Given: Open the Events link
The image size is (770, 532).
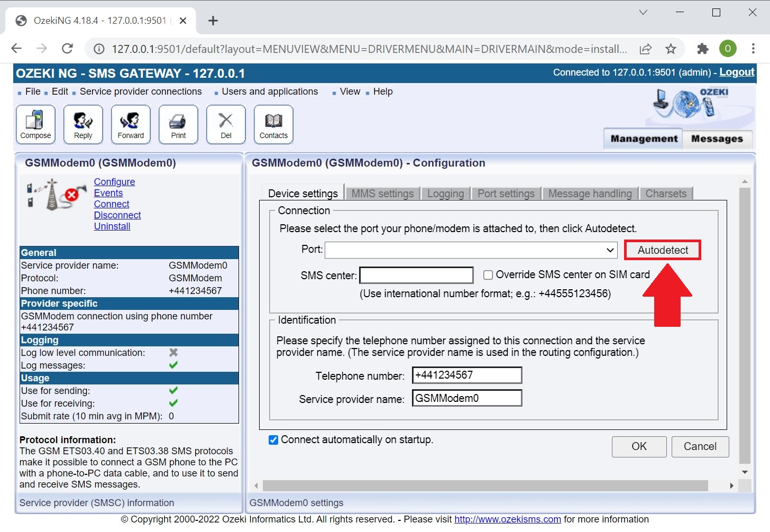Looking at the screenshot, I should [108, 193].
